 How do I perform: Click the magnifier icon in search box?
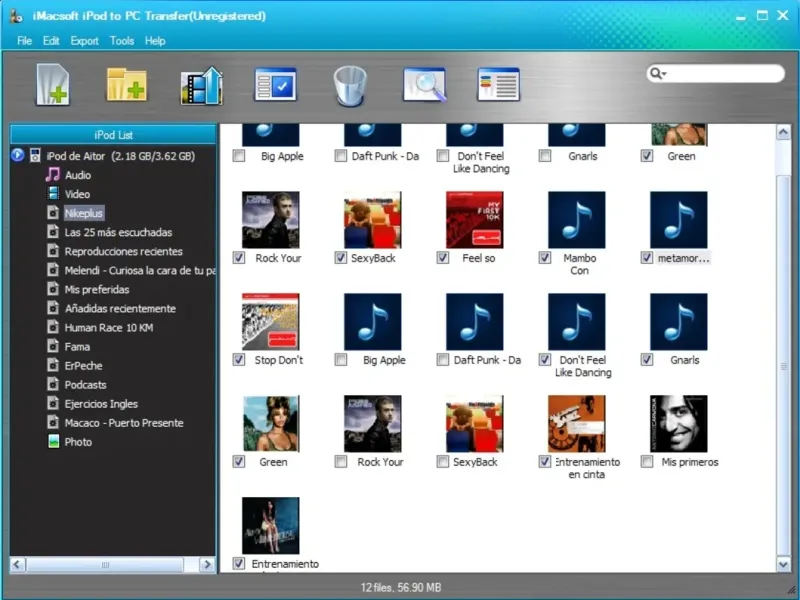(655, 74)
